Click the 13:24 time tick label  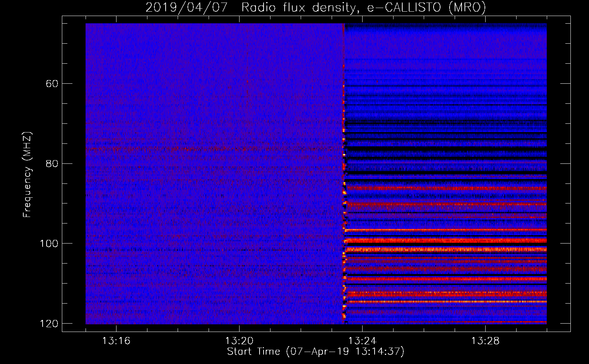(x=362, y=341)
